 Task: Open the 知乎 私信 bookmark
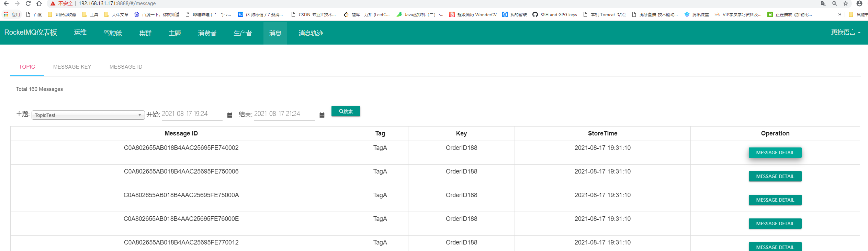tap(260, 14)
